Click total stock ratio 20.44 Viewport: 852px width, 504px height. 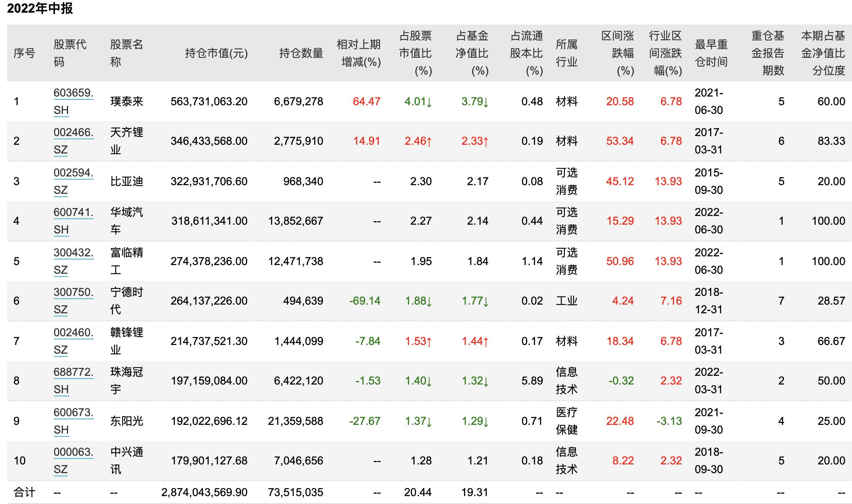coord(418,493)
